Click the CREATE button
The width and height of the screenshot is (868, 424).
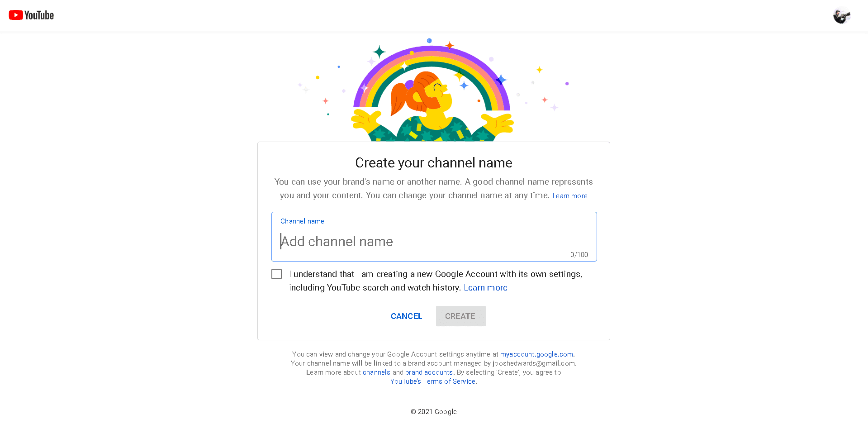click(x=460, y=316)
